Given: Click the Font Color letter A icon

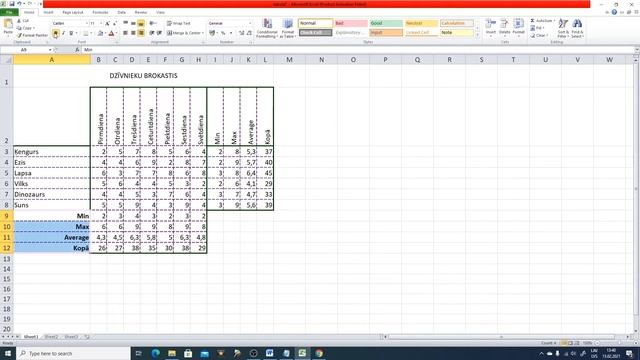Looking at the screenshot, I should tap(111, 33).
